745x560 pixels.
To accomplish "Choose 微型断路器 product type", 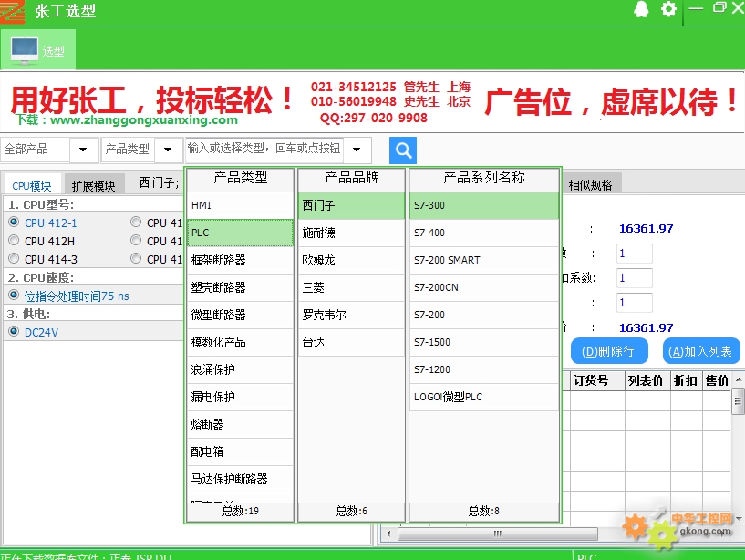I will (x=240, y=315).
